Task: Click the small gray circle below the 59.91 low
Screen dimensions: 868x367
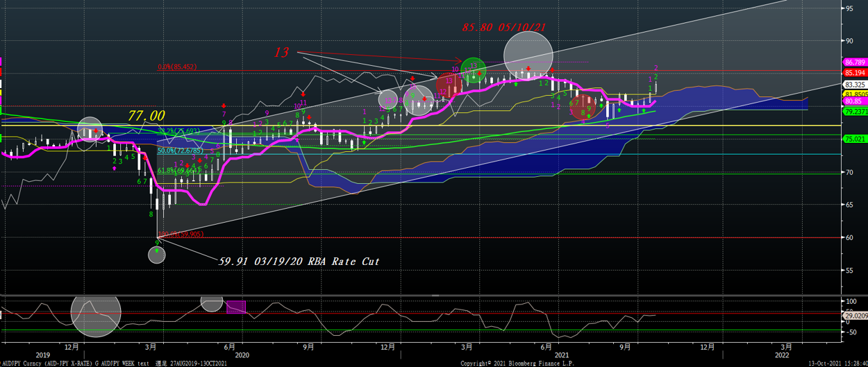Action: (x=157, y=255)
